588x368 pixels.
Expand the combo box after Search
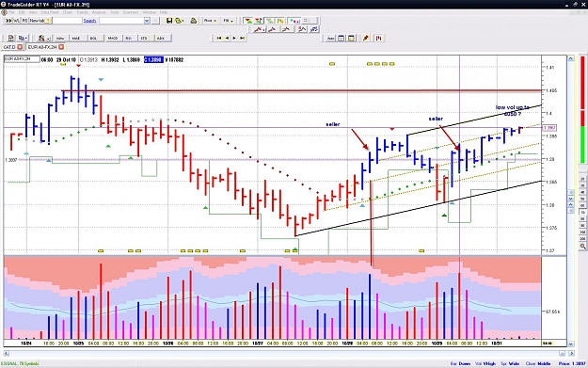[147, 21]
